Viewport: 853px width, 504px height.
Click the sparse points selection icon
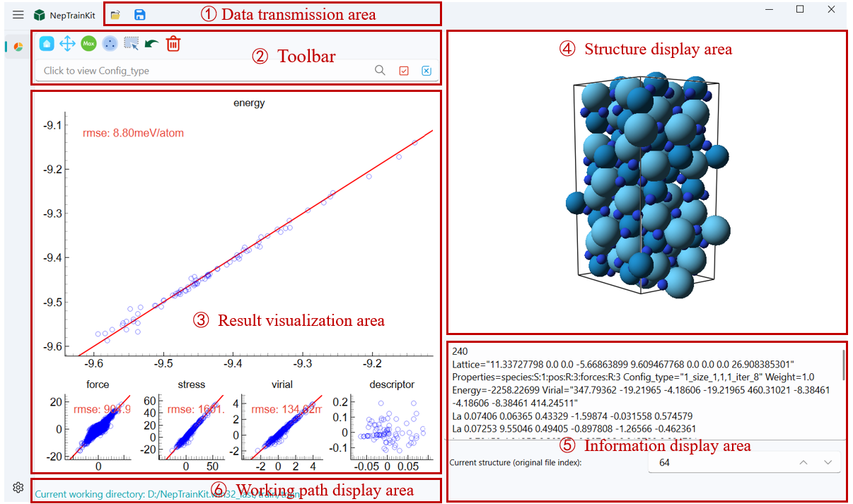pos(110,44)
